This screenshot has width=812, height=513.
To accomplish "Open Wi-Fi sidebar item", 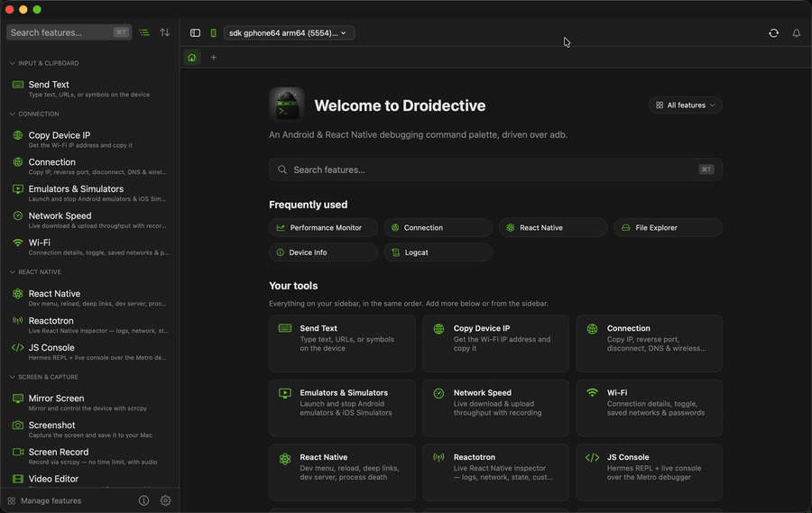I will coord(90,247).
